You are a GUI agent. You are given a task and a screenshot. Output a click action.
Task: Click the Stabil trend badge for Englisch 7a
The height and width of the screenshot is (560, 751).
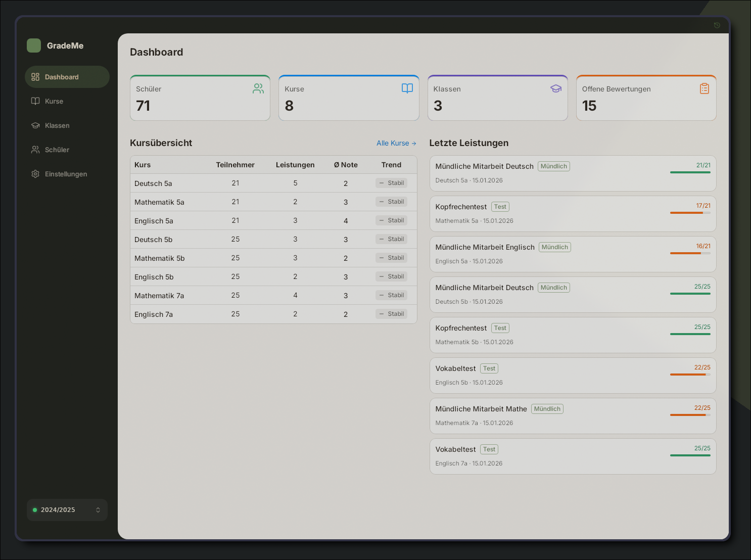(x=391, y=314)
